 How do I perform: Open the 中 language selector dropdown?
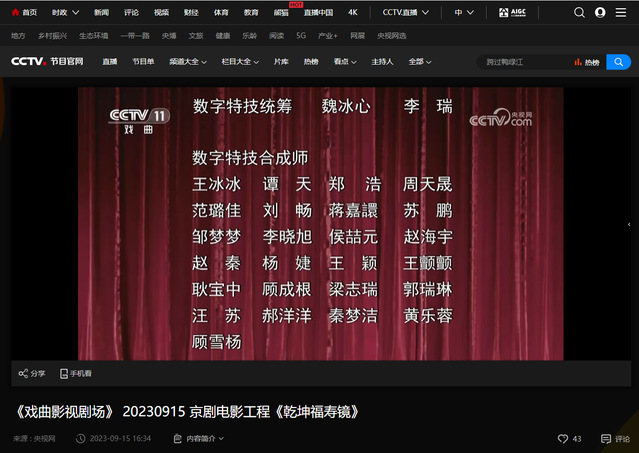tap(463, 13)
